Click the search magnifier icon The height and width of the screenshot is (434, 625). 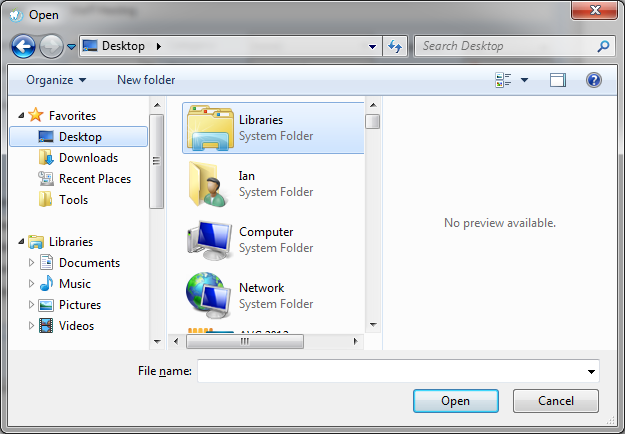pyautogui.click(x=603, y=46)
